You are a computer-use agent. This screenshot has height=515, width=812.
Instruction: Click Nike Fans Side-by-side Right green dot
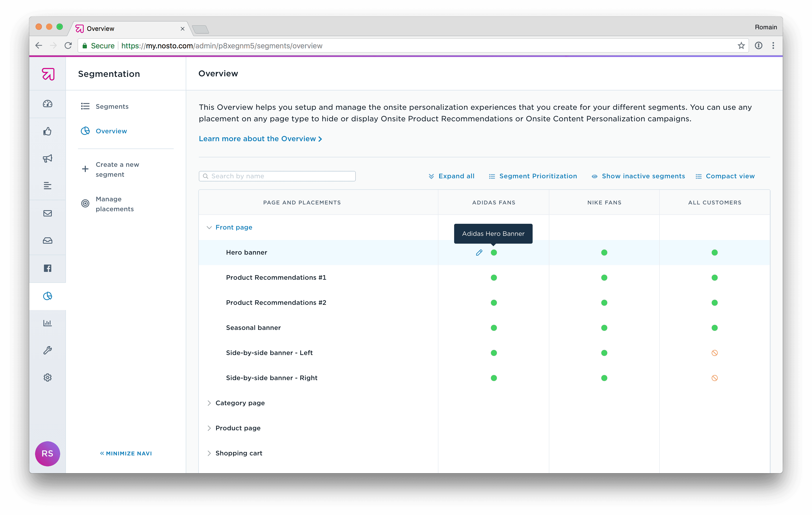point(604,378)
